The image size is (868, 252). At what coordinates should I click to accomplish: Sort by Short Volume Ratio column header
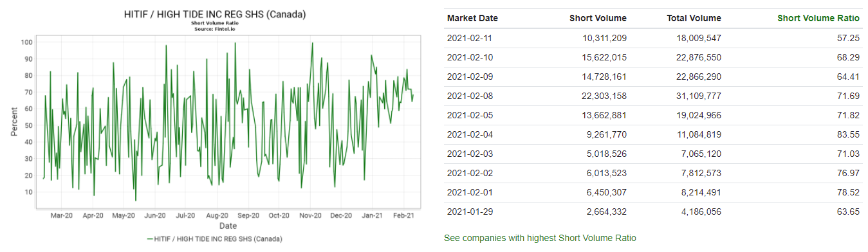point(818,18)
